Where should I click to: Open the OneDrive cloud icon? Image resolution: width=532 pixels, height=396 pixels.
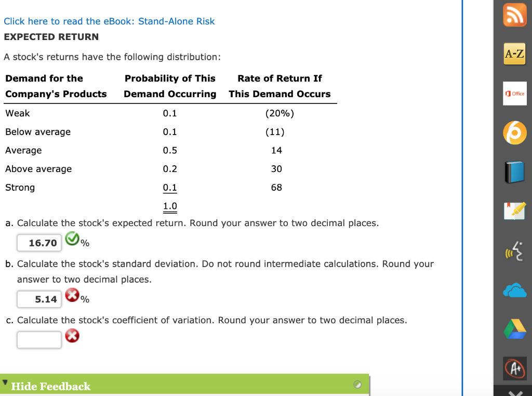click(515, 290)
